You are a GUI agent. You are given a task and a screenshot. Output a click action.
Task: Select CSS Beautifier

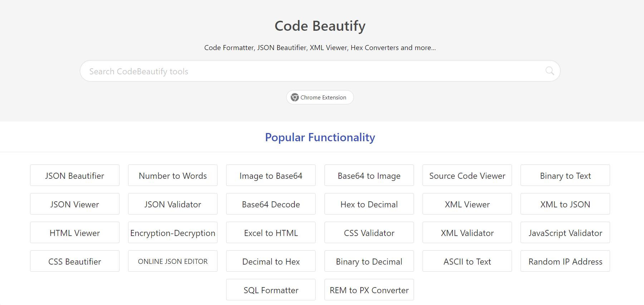pos(75,261)
